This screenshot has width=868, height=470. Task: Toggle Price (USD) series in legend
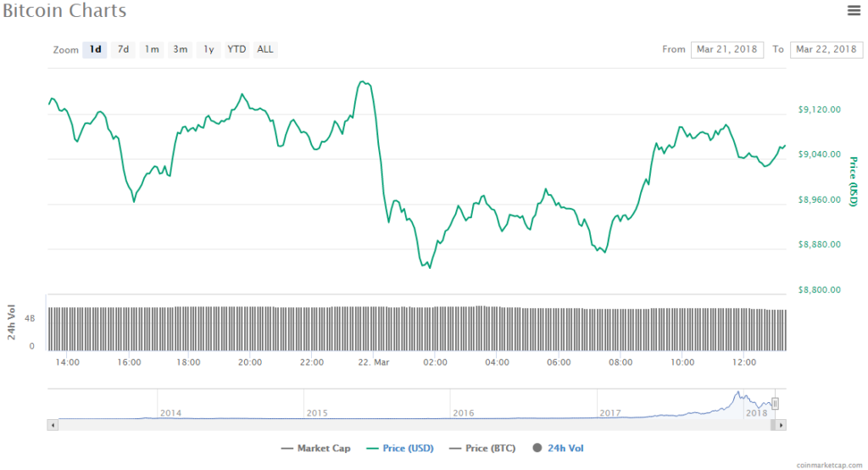tap(398, 448)
